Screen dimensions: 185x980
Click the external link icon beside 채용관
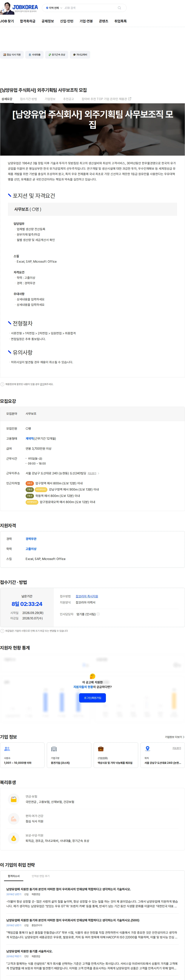[x=130, y=99]
